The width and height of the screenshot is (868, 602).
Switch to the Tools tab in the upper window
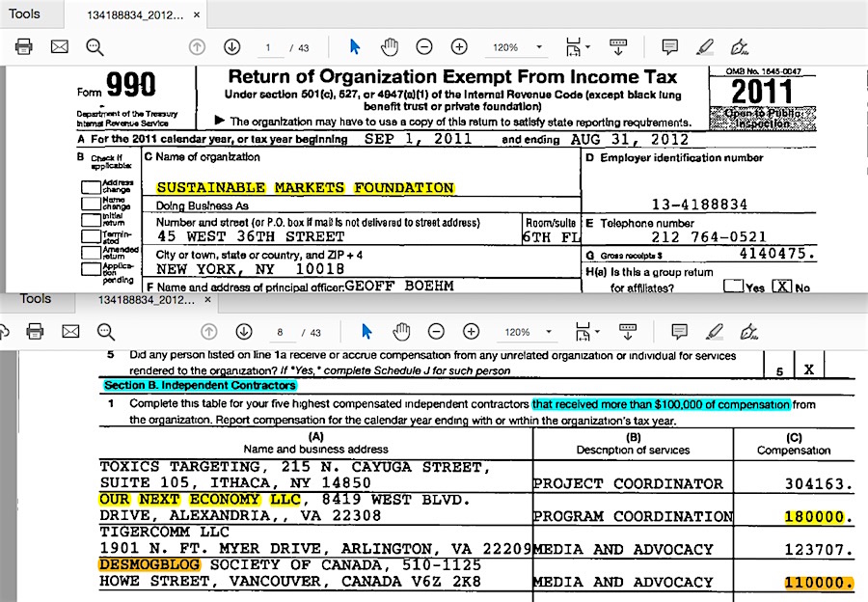click(x=24, y=14)
